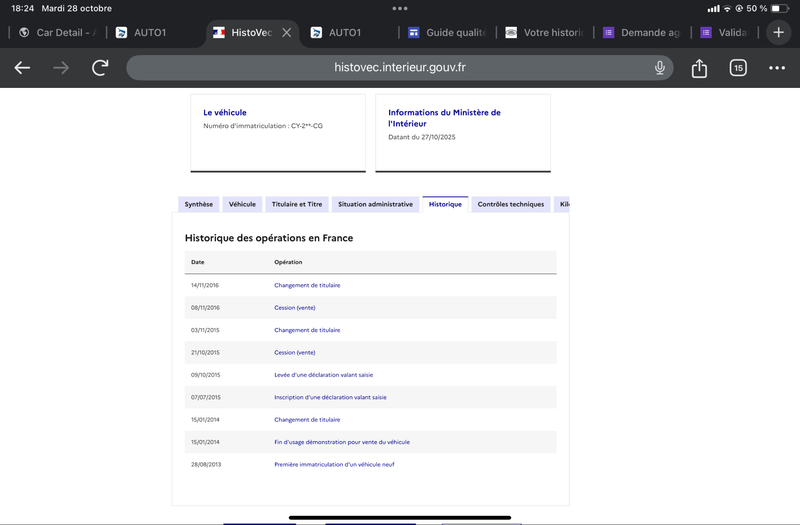This screenshot has height=525, width=800.
Task: Click the 14/11/2016 Changement de titulaire link
Action: pyautogui.click(x=307, y=285)
